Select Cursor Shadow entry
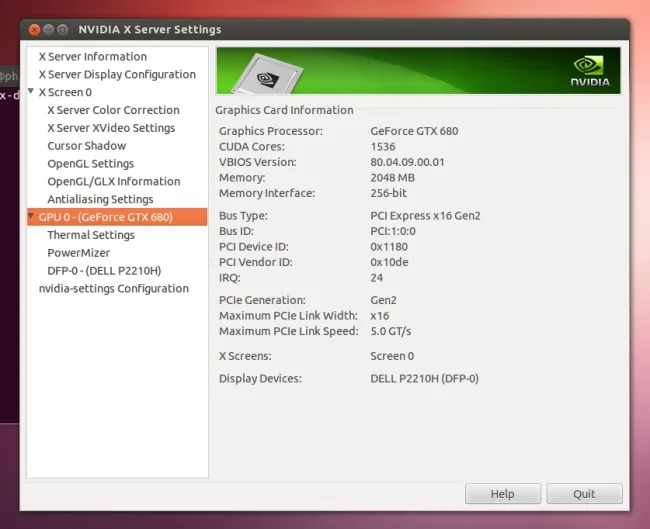The width and height of the screenshot is (650, 529). pyautogui.click(x=87, y=146)
